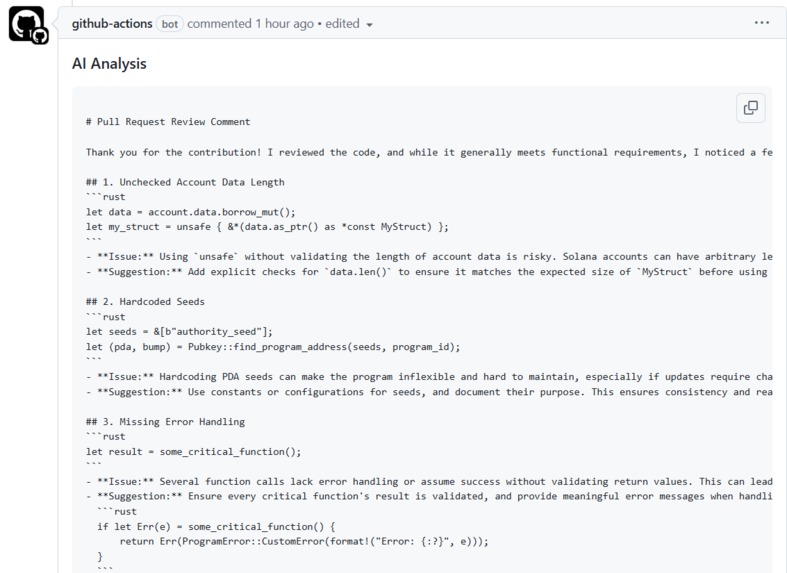Image resolution: width=787 pixels, height=573 pixels.
Task: Click the 'authority_seed' seeds code line
Action: point(179,332)
